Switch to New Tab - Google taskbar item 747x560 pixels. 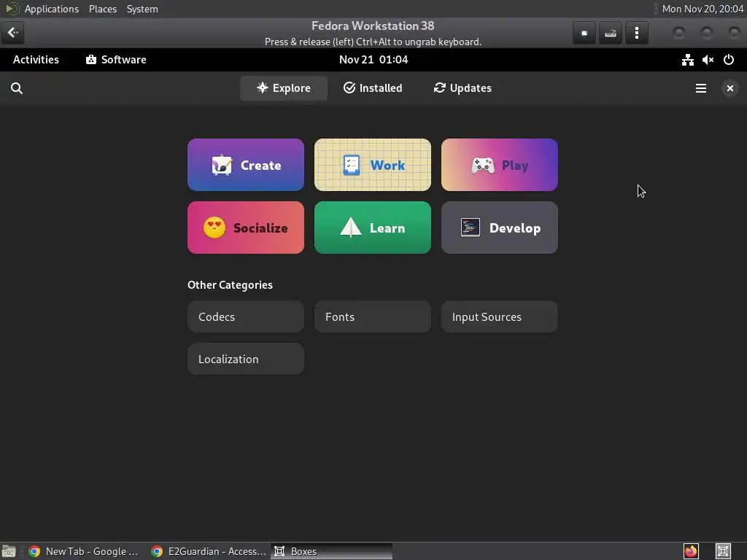[x=84, y=551]
